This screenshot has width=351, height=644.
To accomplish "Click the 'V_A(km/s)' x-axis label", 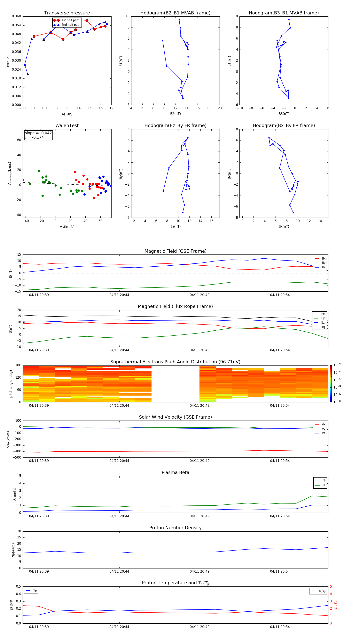I will 67,227.
